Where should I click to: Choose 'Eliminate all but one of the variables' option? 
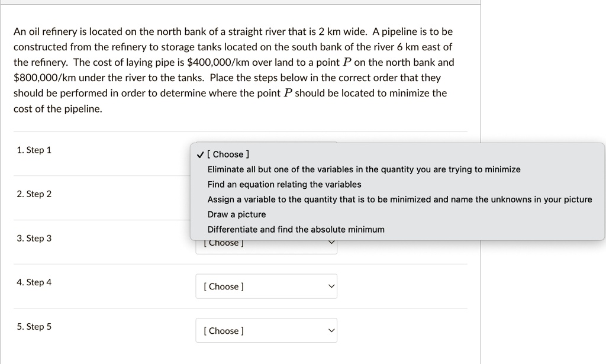[x=363, y=169]
